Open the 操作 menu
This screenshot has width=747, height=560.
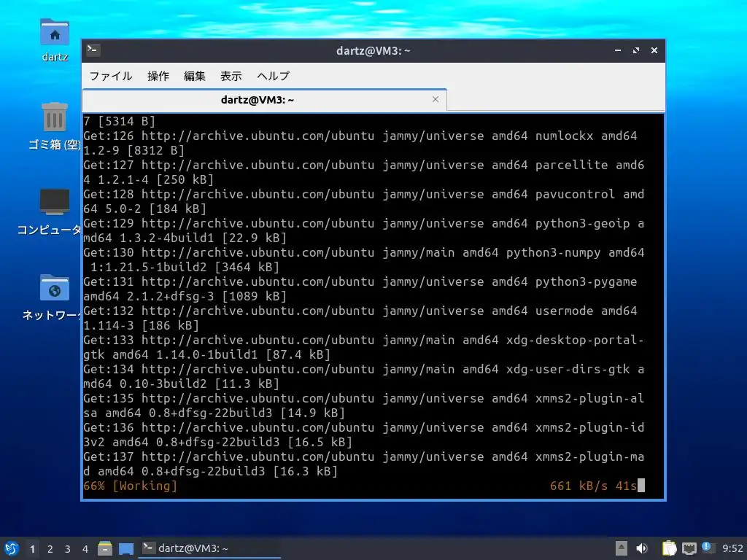coord(158,76)
